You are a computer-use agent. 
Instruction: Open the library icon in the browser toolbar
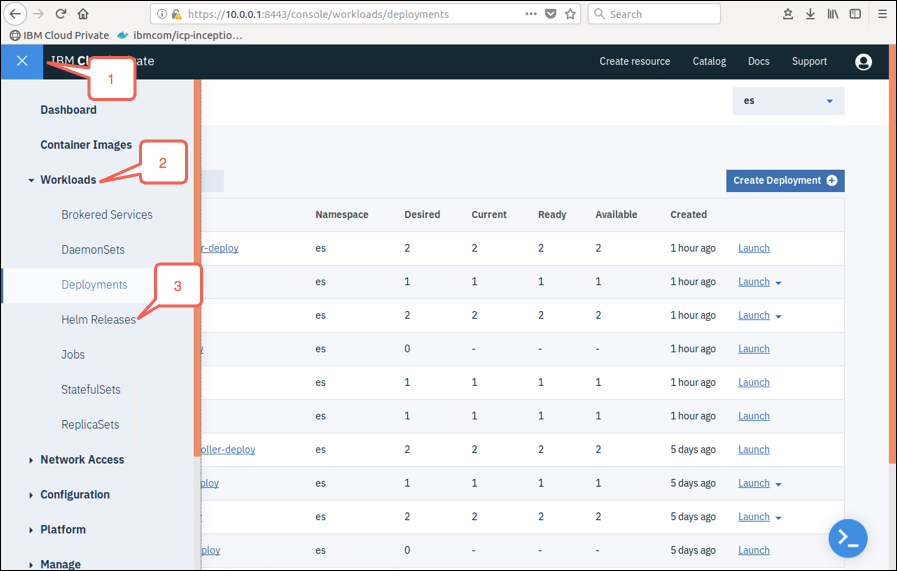tap(832, 14)
